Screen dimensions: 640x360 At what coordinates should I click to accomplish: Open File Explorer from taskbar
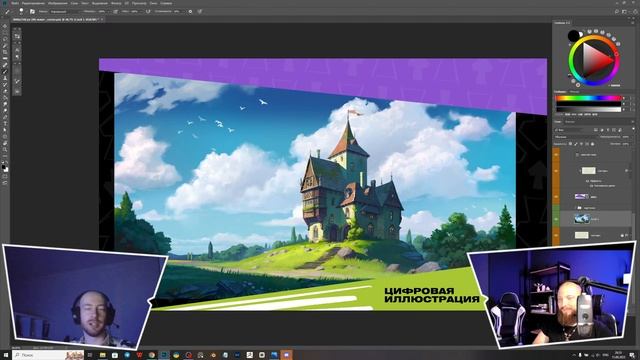pyautogui.click(x=102, y=355)
